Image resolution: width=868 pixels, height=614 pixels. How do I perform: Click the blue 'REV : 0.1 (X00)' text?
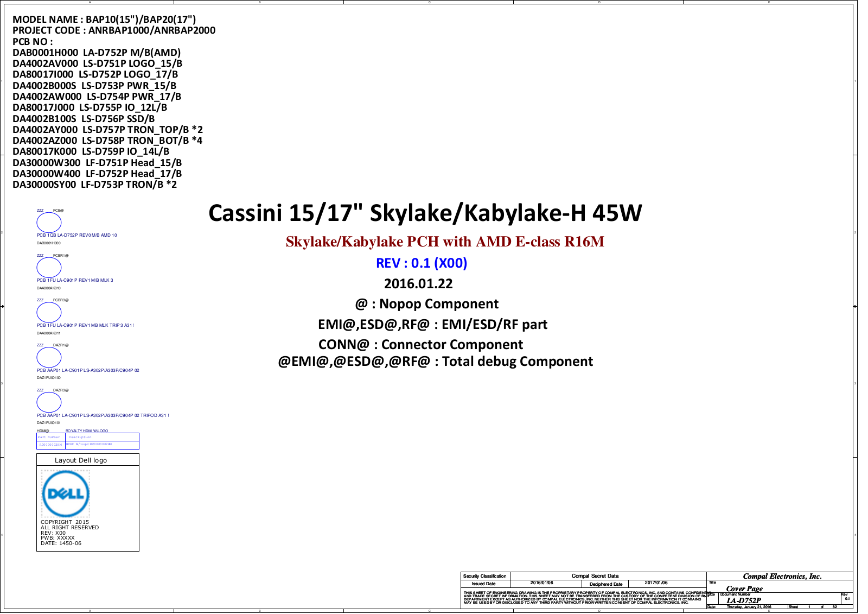422,263
